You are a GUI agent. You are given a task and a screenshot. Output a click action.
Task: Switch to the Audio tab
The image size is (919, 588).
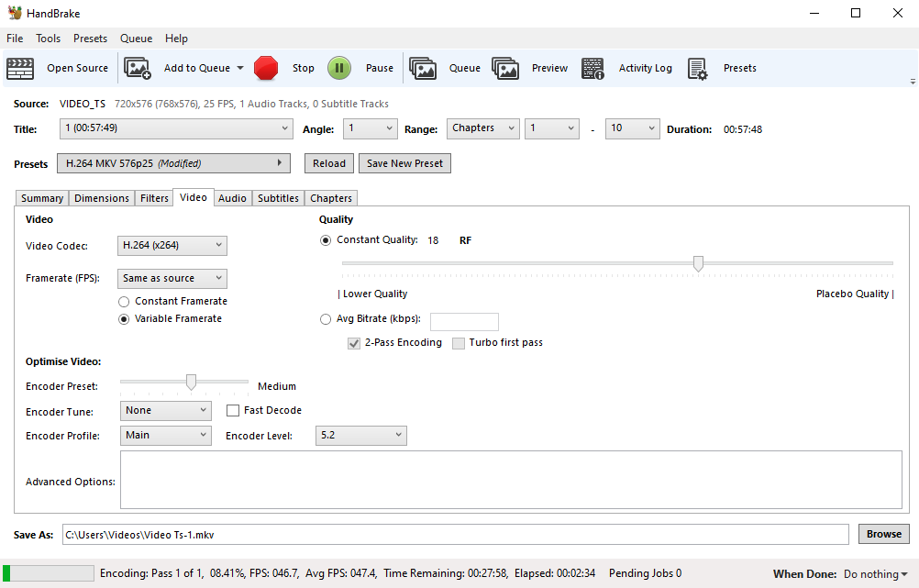[x=232, y=198]
